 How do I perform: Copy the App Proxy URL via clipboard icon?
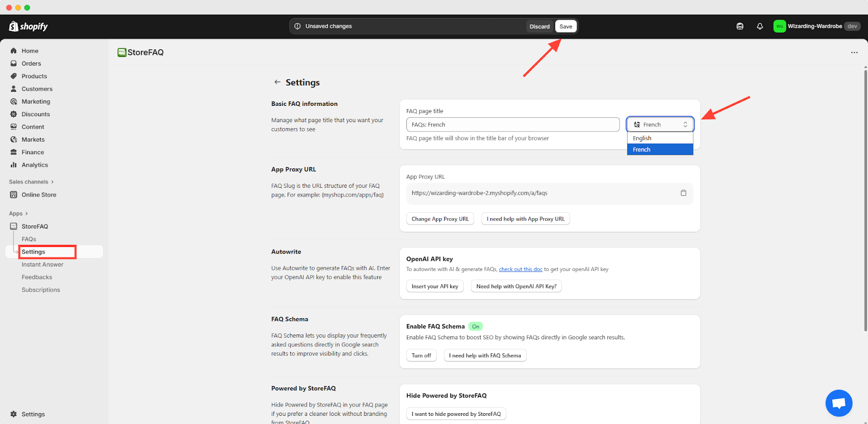(684, 193)
